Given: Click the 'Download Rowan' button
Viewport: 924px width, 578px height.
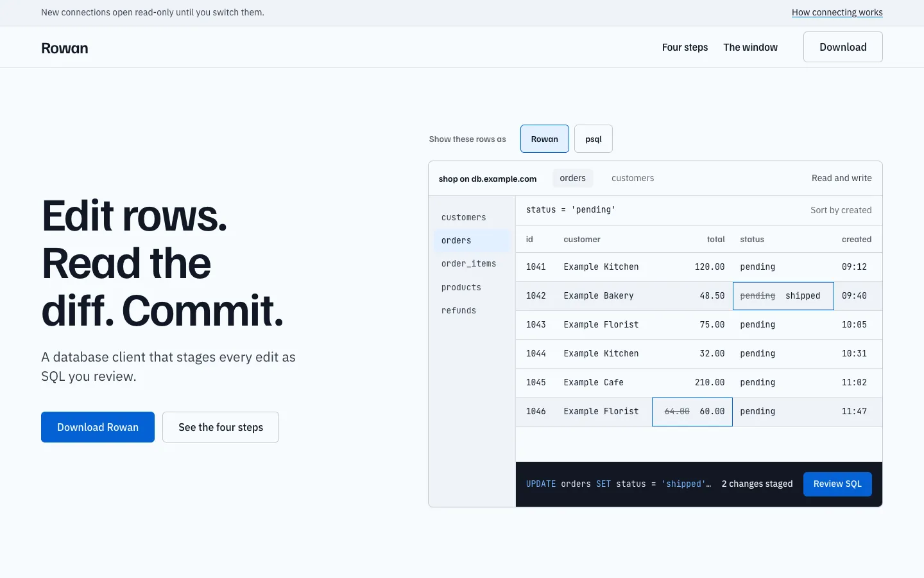Looking at the screenshot, I should click(x=98, y=427).
